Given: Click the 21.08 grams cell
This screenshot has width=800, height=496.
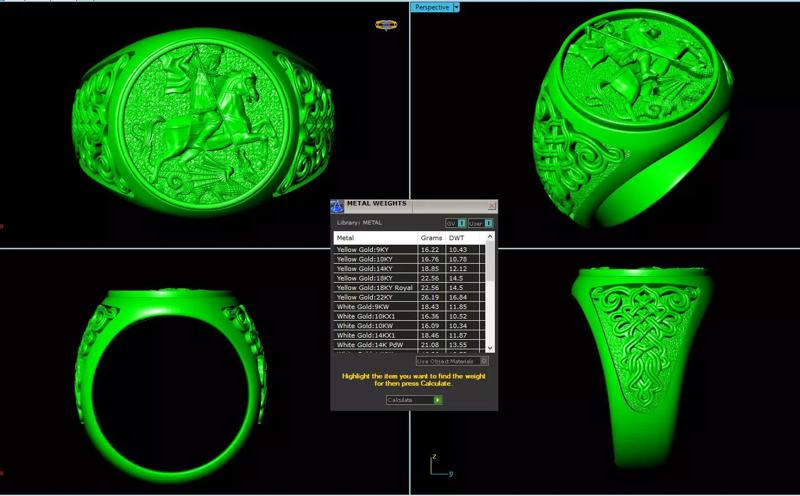Looking at the screenshot, I should tap(432, 345).
